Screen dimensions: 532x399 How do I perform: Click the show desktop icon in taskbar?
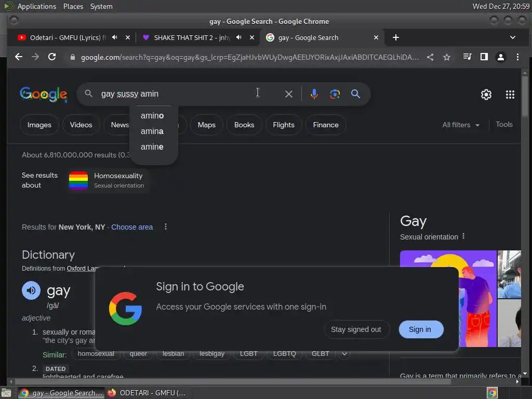(6, 393)
